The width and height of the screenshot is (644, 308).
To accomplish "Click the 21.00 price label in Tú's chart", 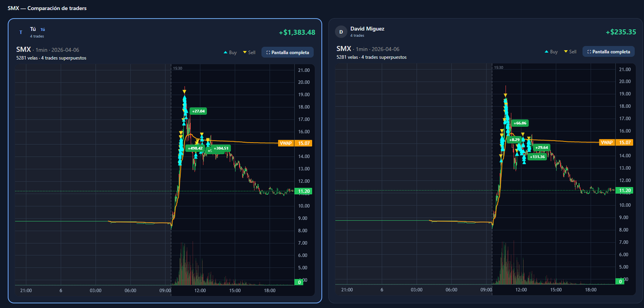I will (x=303, y=70).
